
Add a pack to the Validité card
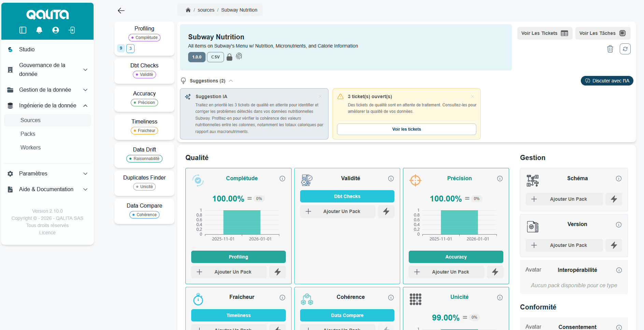pos(338,211)
